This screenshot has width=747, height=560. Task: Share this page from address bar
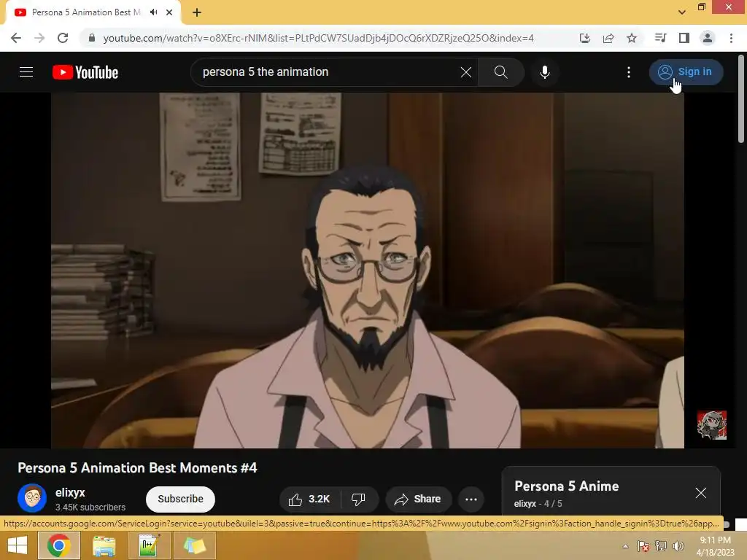click(x=608, y=38)
